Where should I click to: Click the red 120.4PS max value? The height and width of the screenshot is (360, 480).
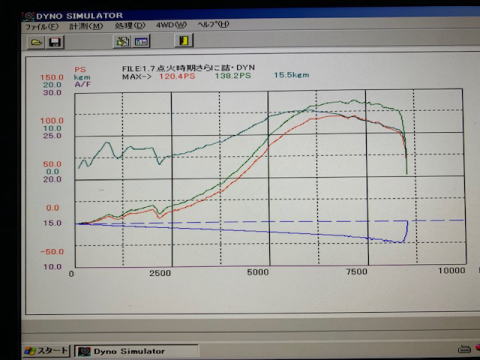(177, 76)
